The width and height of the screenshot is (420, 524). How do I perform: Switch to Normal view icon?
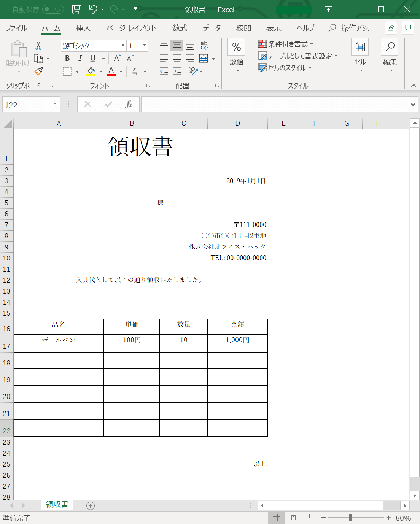click(x=276, y=518)
